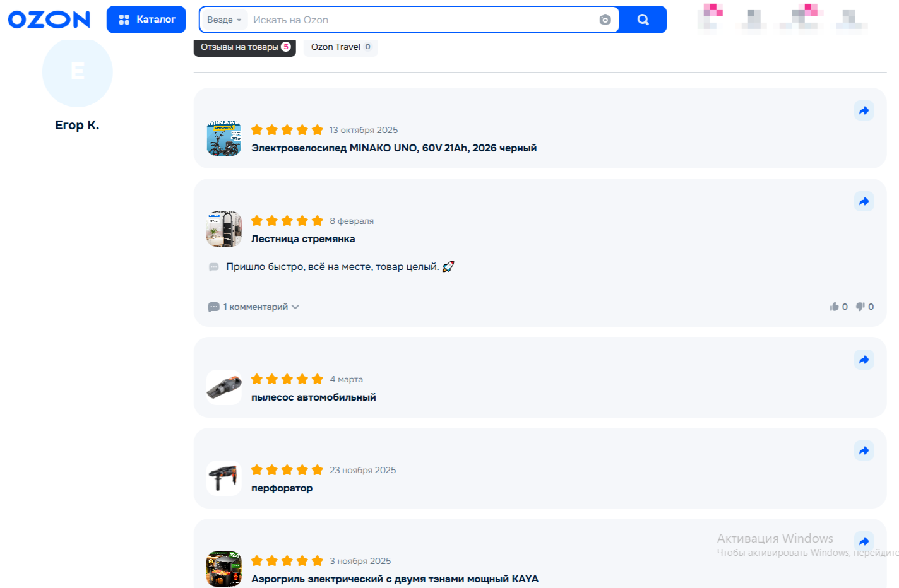Share the Аэрогриль review
Viewport: 899px width, 588px height.
(864, 541)
